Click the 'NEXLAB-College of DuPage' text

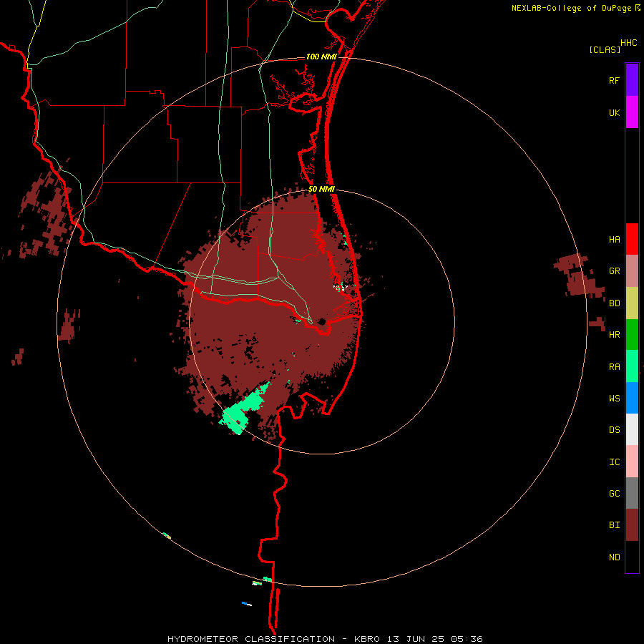click(572, 8)
